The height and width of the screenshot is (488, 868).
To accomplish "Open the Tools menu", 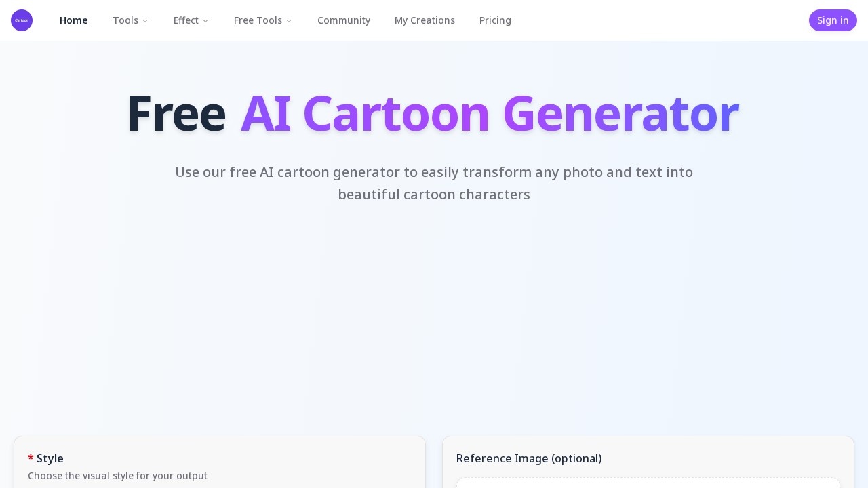I will coord(125,20).
